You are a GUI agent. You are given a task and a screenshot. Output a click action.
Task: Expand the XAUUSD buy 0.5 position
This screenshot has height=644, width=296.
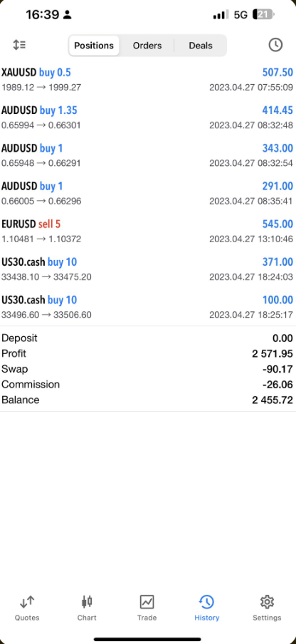148,80
